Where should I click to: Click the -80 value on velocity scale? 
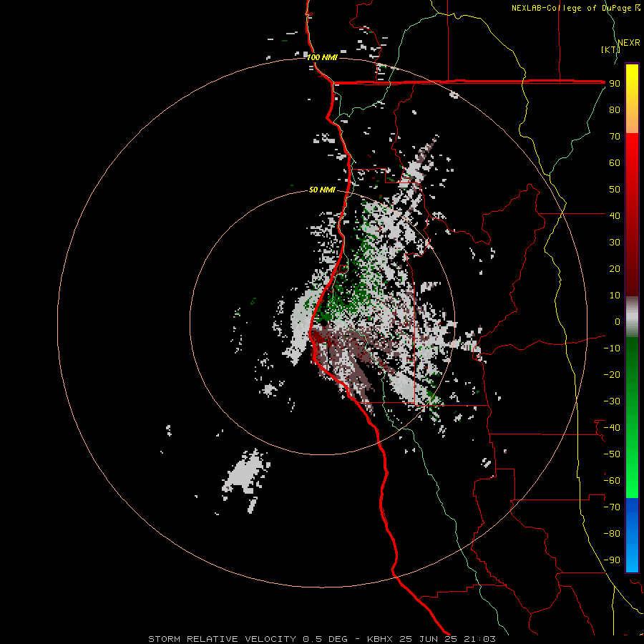coord(612,534)
